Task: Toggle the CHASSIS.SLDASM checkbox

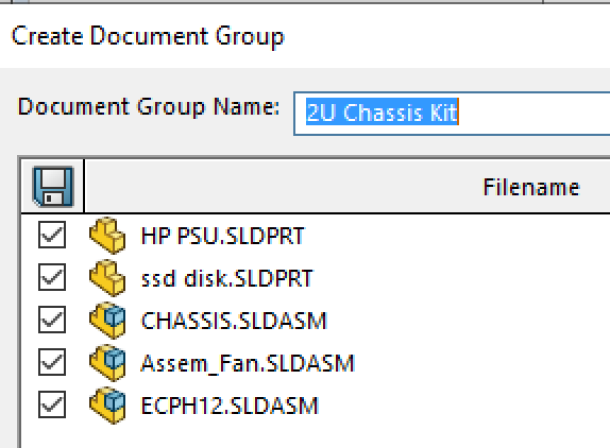Action: 51,321
